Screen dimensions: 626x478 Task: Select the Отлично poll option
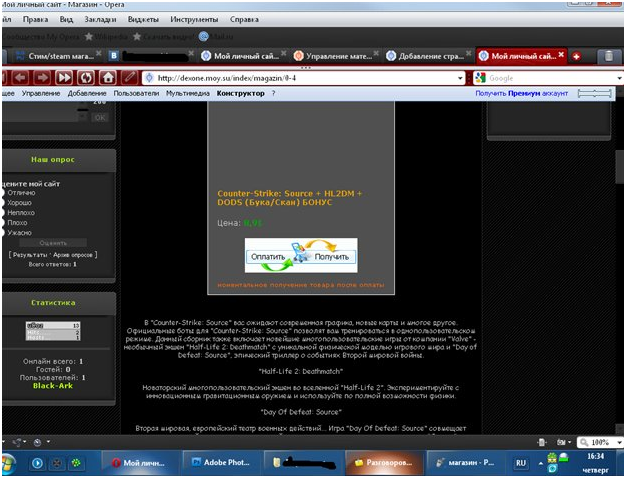tap(3, 193)
